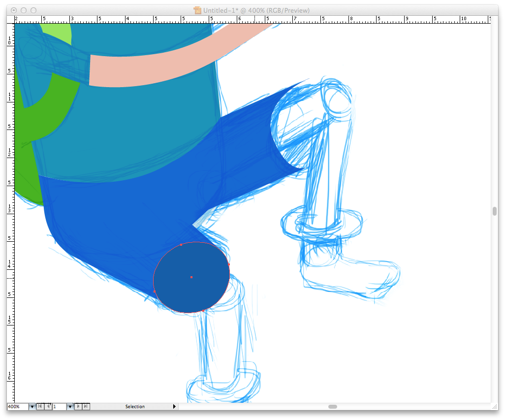The image size is (505, 420).
Task: Go to the previous artboard
Action: click(x=48, y=407)
